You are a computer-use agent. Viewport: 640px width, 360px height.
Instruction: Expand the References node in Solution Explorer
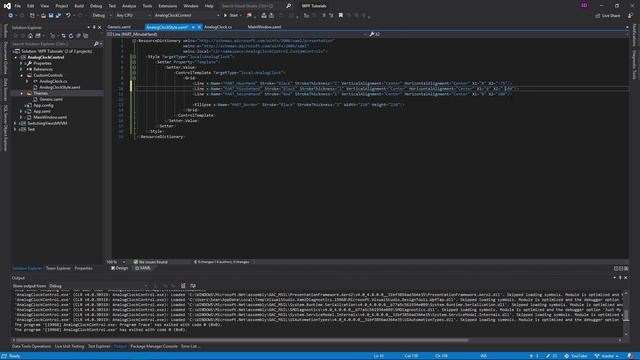tap(21, 69)
